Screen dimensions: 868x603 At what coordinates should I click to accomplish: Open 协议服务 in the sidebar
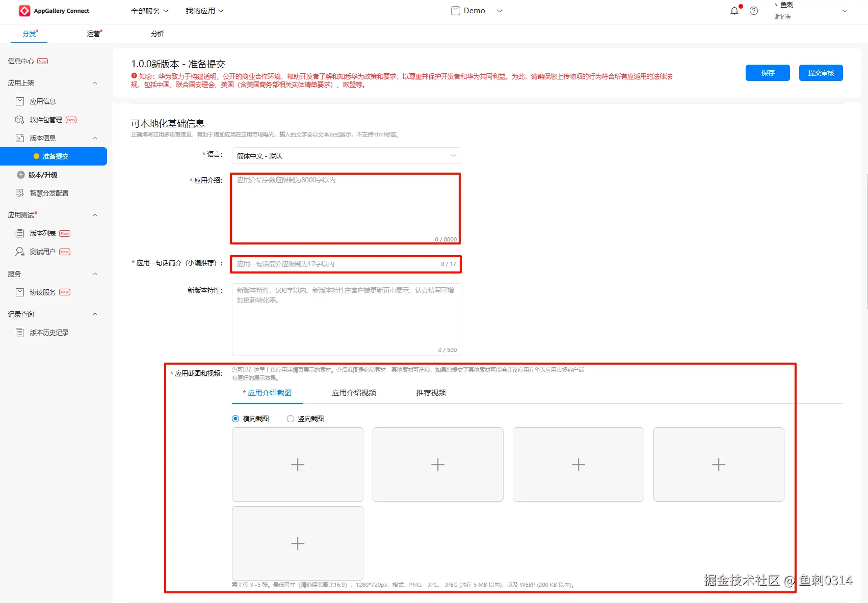[43, 292]
